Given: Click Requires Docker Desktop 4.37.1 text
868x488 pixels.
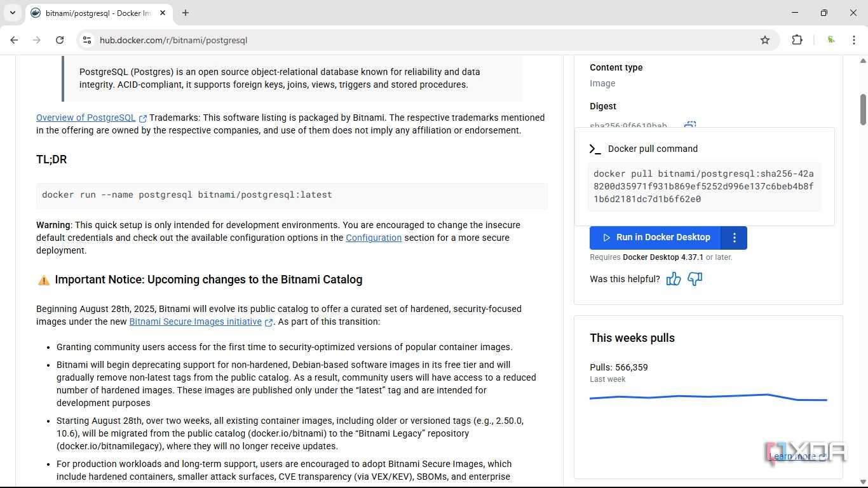Looking at the screenshot, I should click(x=661, y=257).
